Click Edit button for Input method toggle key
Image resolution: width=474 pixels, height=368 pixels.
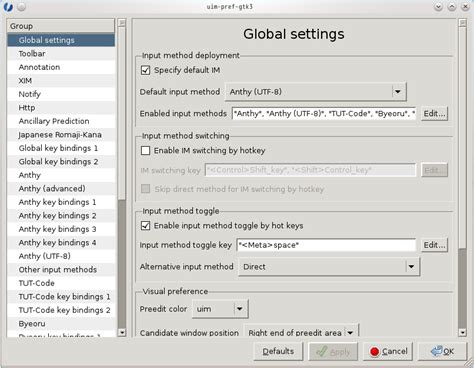[434, 245]
